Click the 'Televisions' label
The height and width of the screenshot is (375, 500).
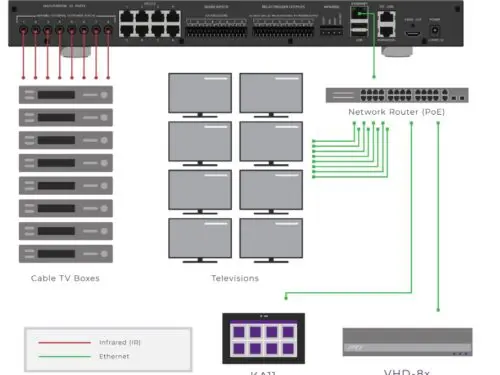[235, 278]
